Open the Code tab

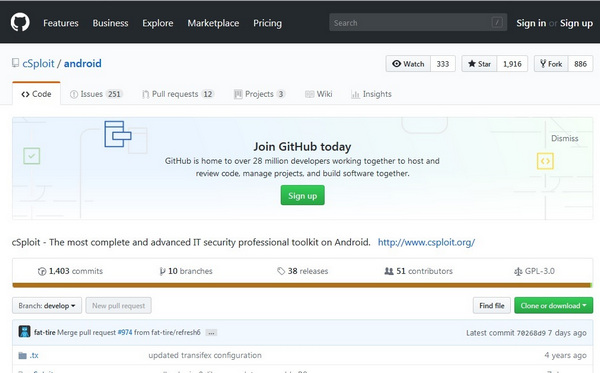pyautogui.click(x=36, y=94)
